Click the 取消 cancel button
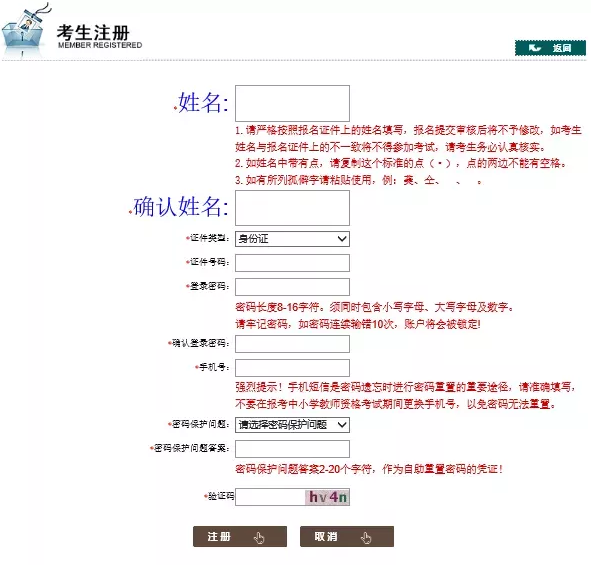 347,537
